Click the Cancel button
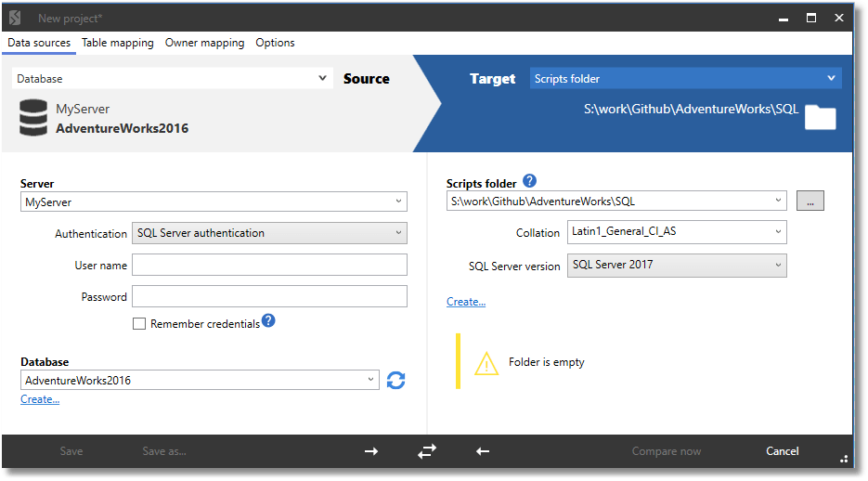868x481 pixels. 782,451
